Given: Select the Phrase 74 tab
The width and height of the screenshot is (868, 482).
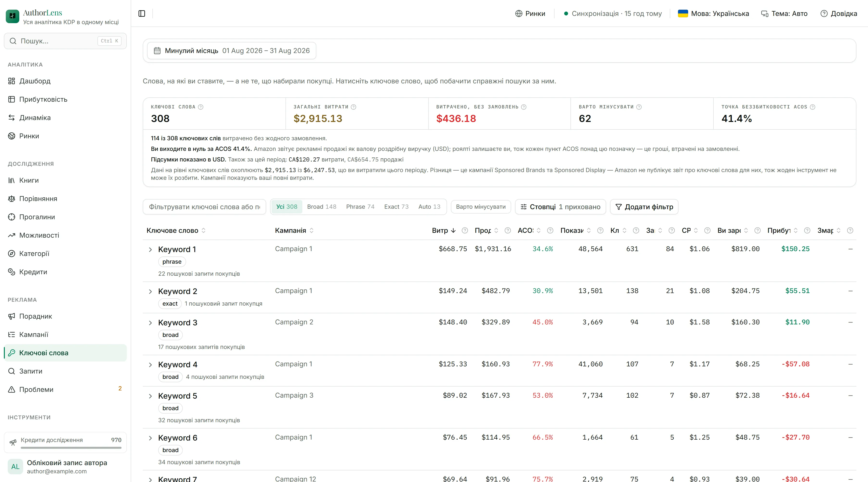Looking at the screenshot, I should tap(360, 207).
